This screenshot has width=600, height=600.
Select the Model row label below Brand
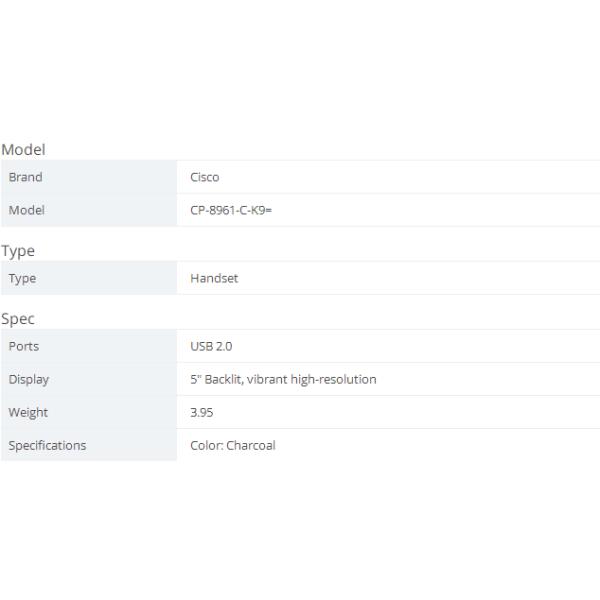point(26,210)
